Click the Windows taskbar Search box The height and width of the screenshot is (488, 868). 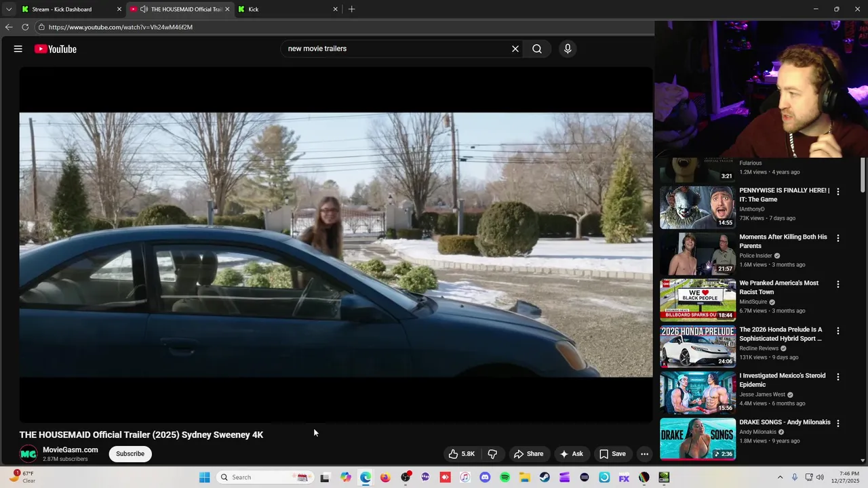(265, 477)
